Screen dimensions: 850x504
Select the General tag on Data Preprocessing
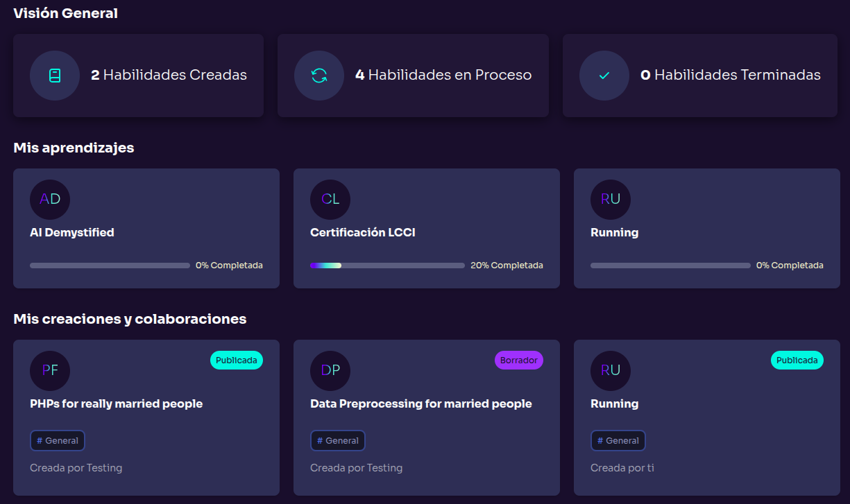[x=338, y=441]
